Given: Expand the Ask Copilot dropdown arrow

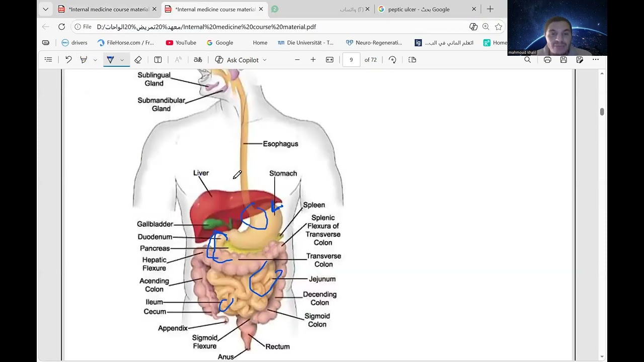Looking at the screenshot, I should (265, 60).
